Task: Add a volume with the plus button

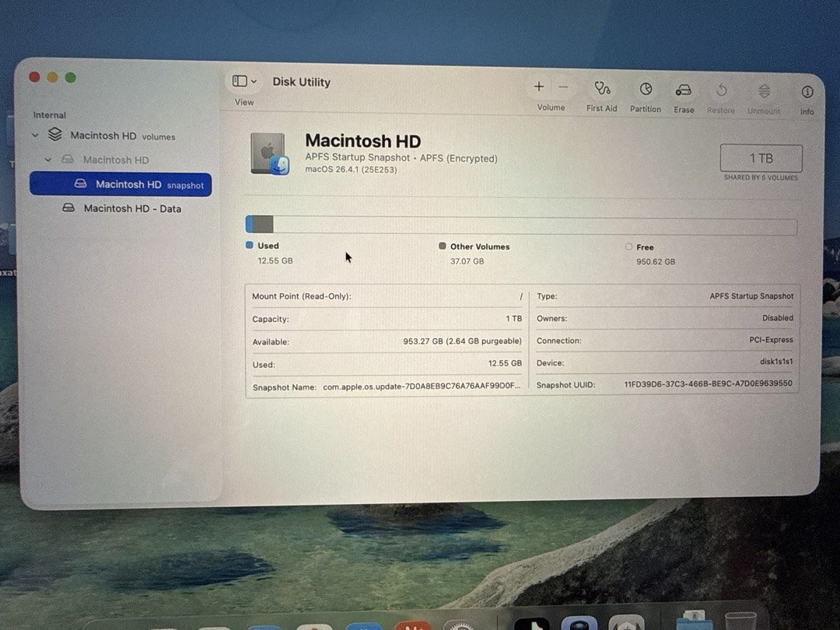Action: pyautogui.click(x=539, y=87)
